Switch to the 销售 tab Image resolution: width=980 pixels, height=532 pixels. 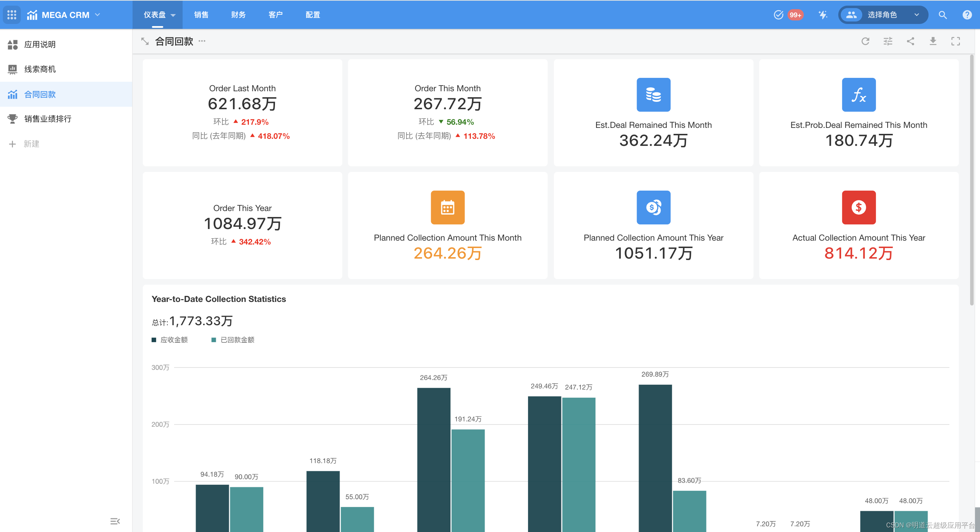coord(201,15)
